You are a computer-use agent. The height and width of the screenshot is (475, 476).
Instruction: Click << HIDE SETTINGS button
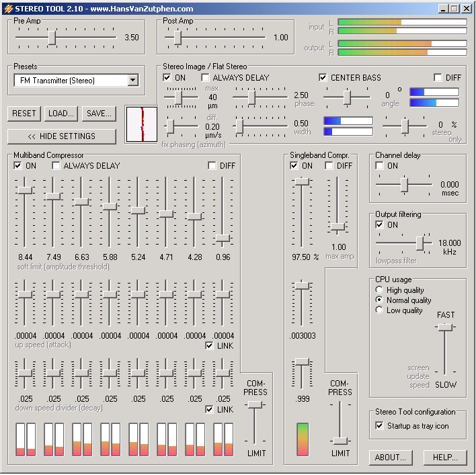62,136
